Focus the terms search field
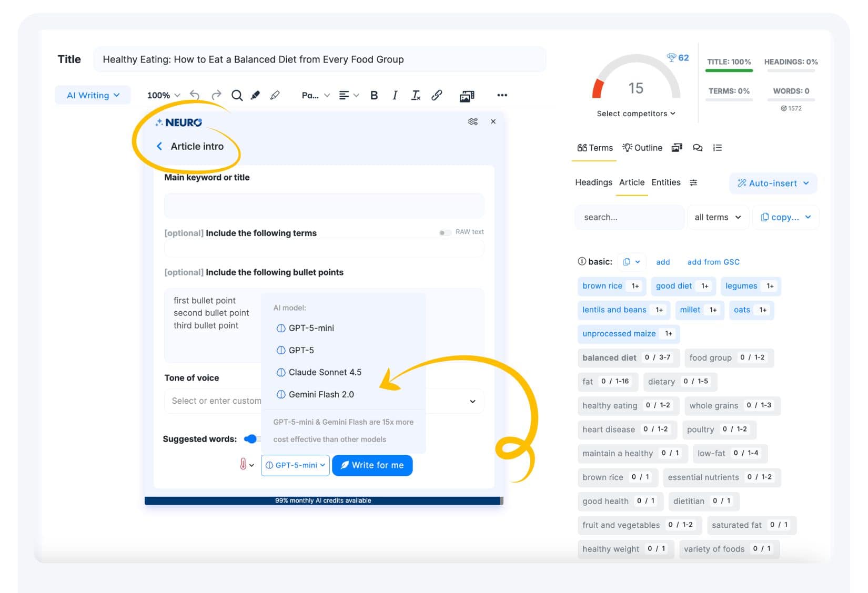Screen dimensions: 868x593 [630, 217]
